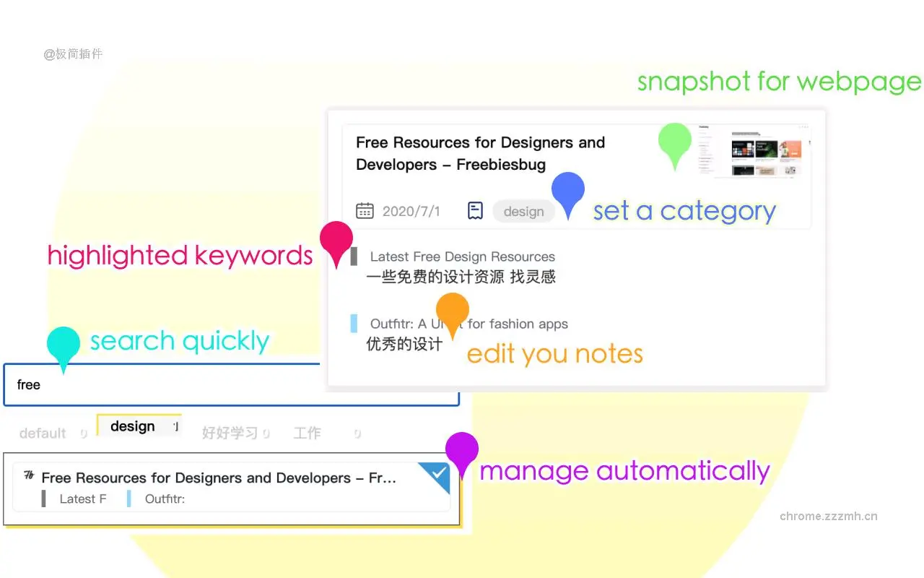Switch to the '工作' category tab
The image size is (924, 578).
click(307, 433)
